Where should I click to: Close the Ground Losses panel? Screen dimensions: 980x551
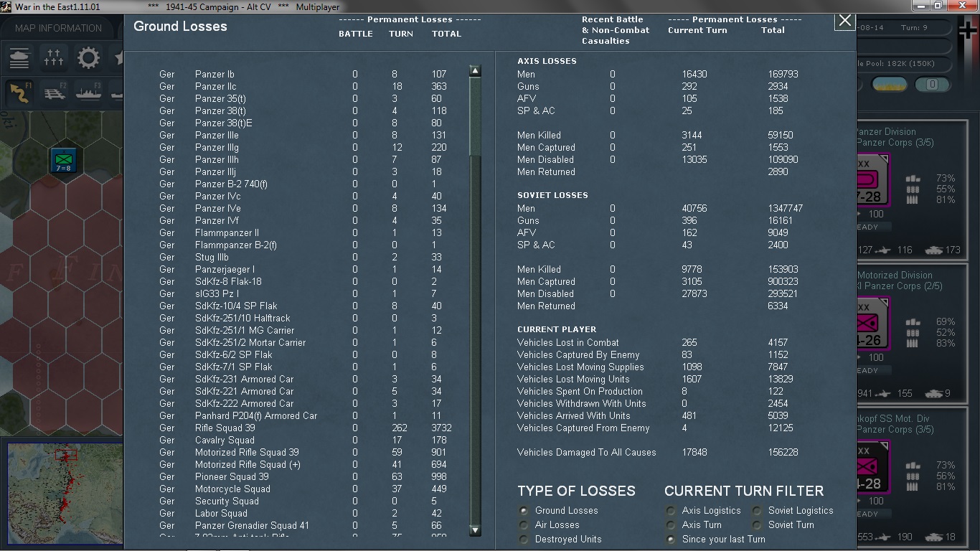(845, 21)
